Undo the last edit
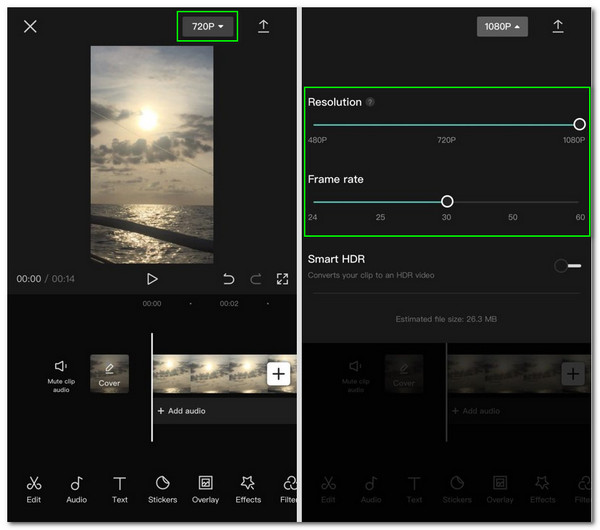Viewport: 600px width, 530px height. (229, 279)
